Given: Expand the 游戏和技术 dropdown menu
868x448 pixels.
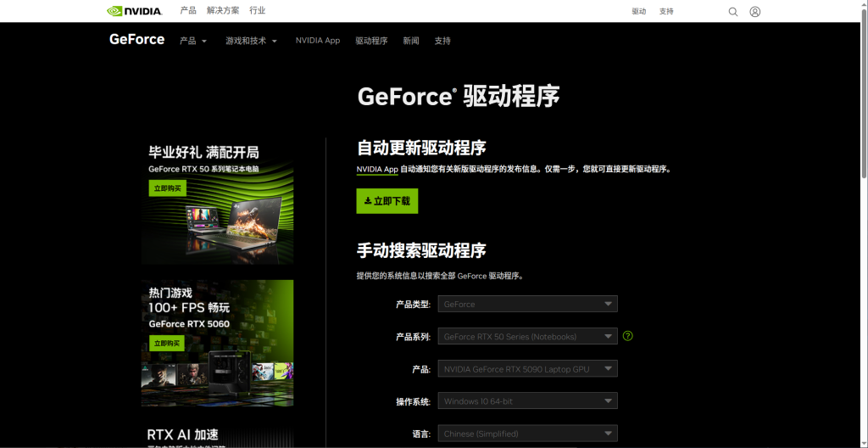Looking at the screenshot, I should [251, 41].
